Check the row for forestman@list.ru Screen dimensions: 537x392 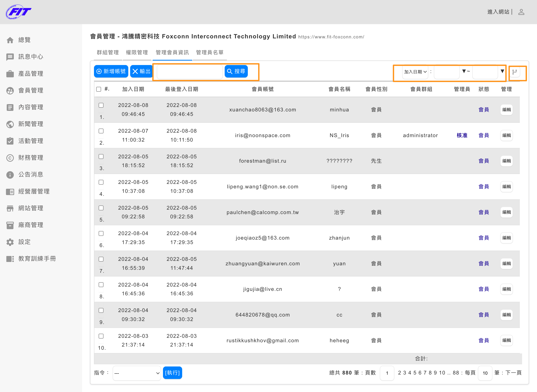[x=101, y=156]
